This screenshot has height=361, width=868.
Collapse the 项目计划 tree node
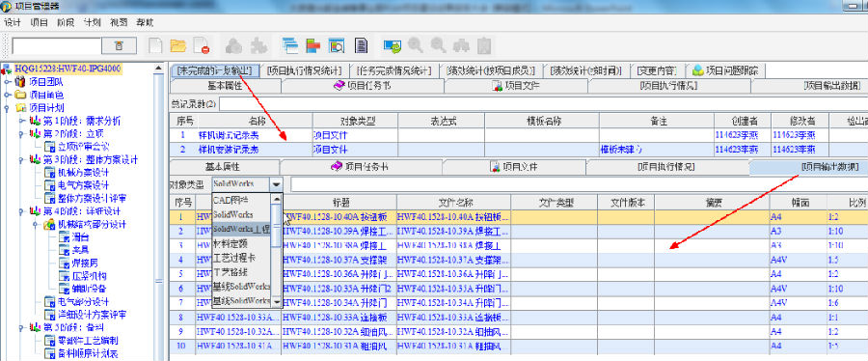coord(7,107)
